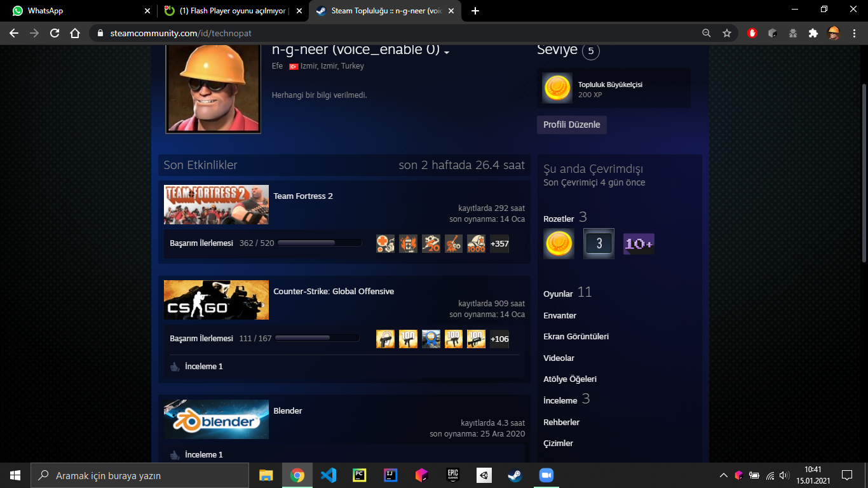Open the Çizimler link

tap(558, 444)
